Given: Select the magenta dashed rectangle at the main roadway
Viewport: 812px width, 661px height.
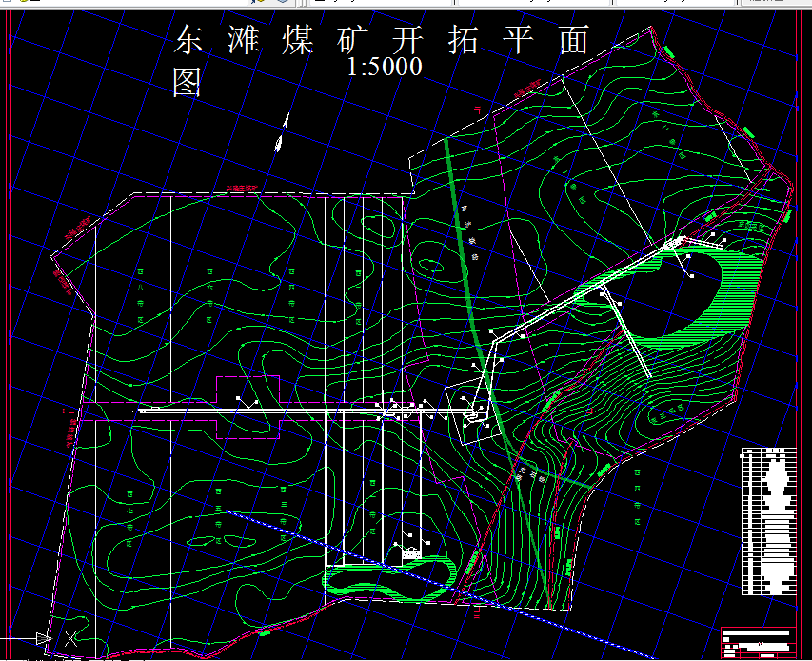Looking at the screenshot, I should click(x=248, y=408).
